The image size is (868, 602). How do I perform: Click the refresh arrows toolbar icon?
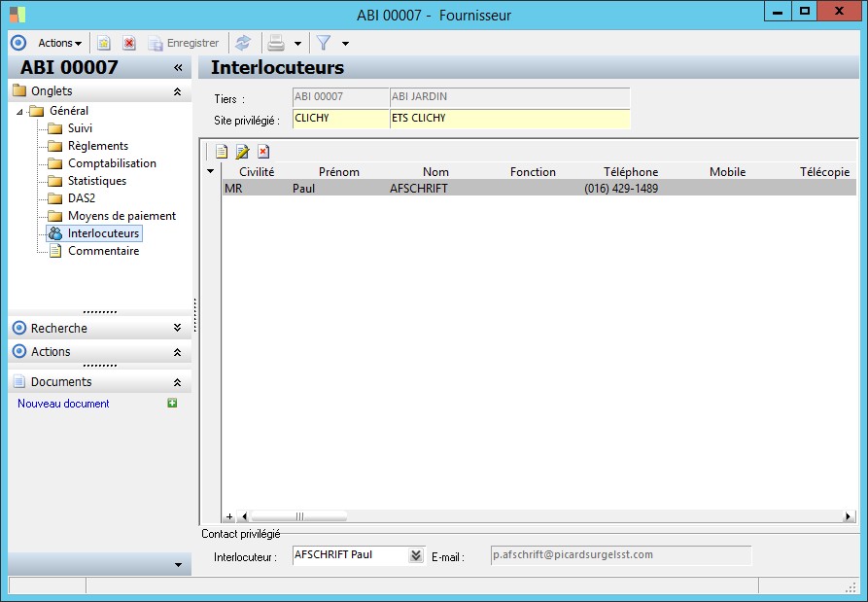pos(242,43)
